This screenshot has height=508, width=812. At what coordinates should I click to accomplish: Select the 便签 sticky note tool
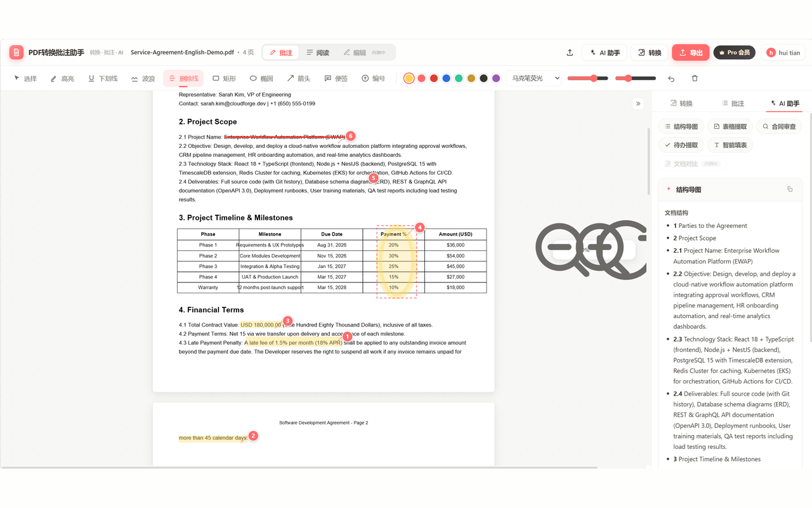(x=336, y=78)
